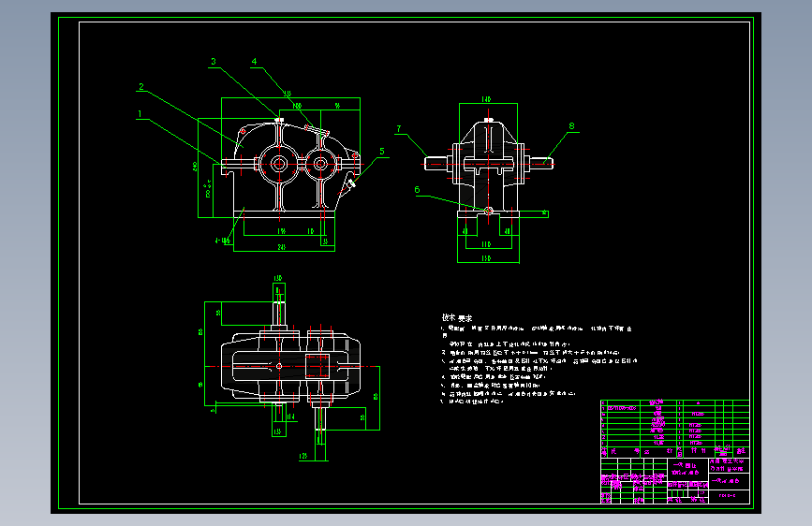Pick the "110" dimension below side view
Screen dimensions: 812x526
(x=486, y=244)
